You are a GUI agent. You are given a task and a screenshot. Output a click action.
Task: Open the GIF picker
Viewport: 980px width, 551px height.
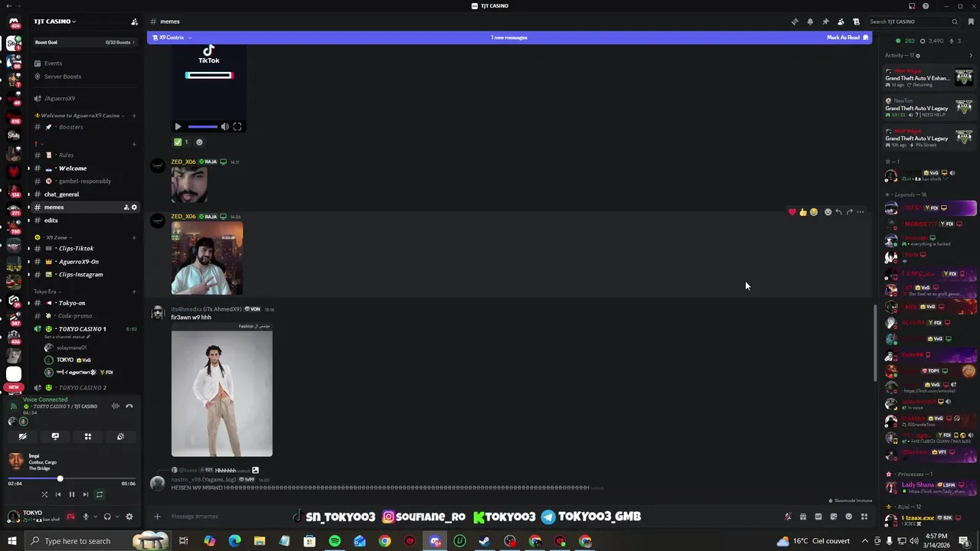point(818,517)
